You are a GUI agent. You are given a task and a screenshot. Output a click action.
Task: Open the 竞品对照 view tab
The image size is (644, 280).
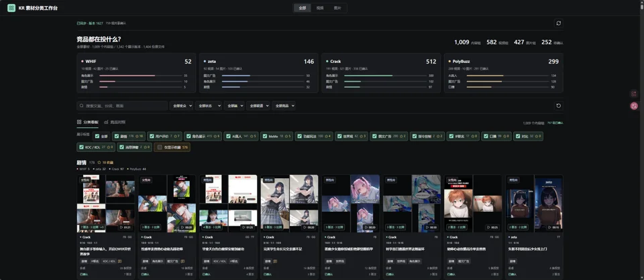coord(115,122)
